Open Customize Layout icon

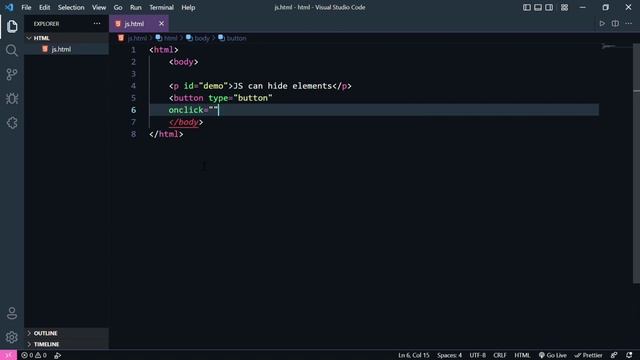pyautogui.click(x=564, y=7)
